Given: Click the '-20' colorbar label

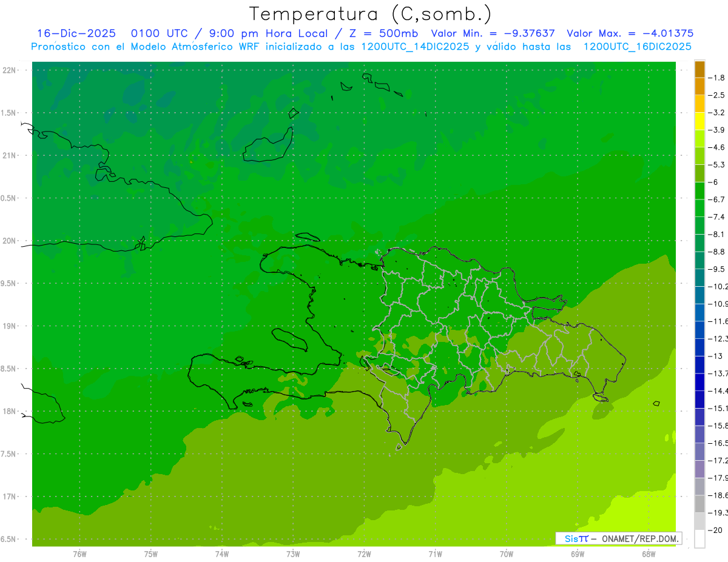Looking at the screenshot, I should click(x=715, y=530).
